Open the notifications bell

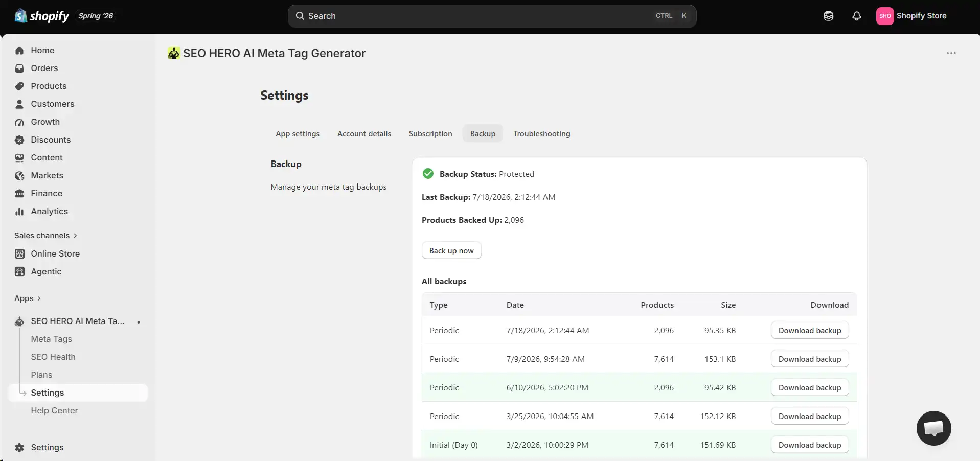pyautogui.click(x=857, y=16)
